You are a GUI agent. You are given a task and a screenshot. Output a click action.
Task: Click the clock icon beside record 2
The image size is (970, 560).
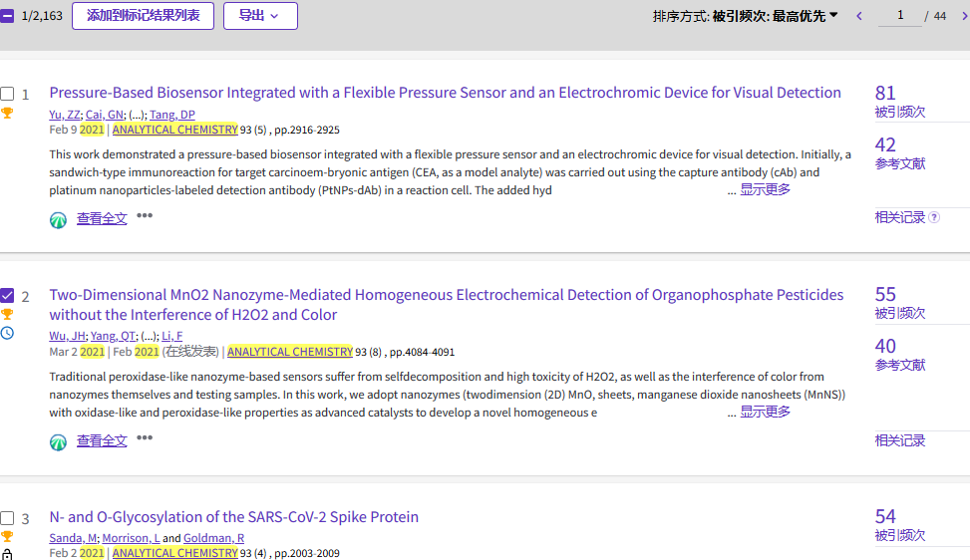(x=7, y=333)
